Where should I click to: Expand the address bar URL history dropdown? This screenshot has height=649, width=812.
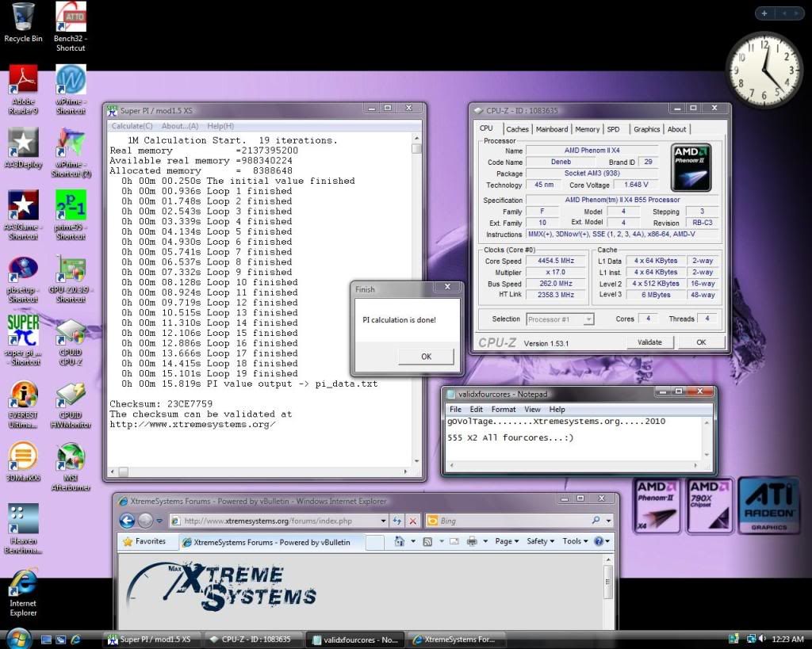tap(384, 521)
